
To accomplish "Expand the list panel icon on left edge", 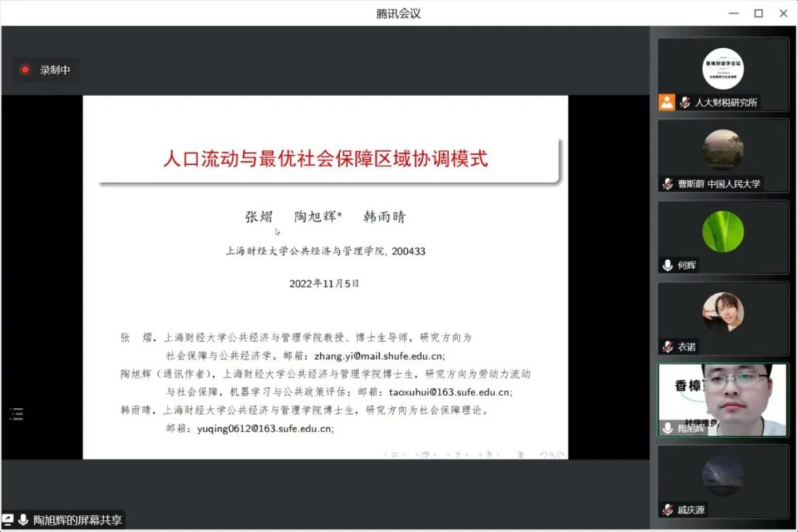I will tap(16, 414).
